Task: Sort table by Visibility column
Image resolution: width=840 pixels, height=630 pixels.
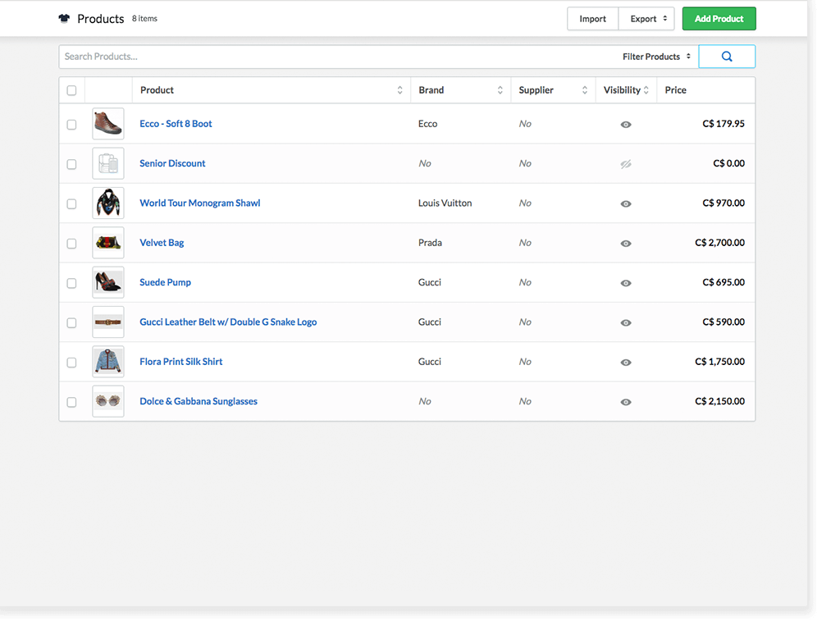Action: (x=646, y=90)
